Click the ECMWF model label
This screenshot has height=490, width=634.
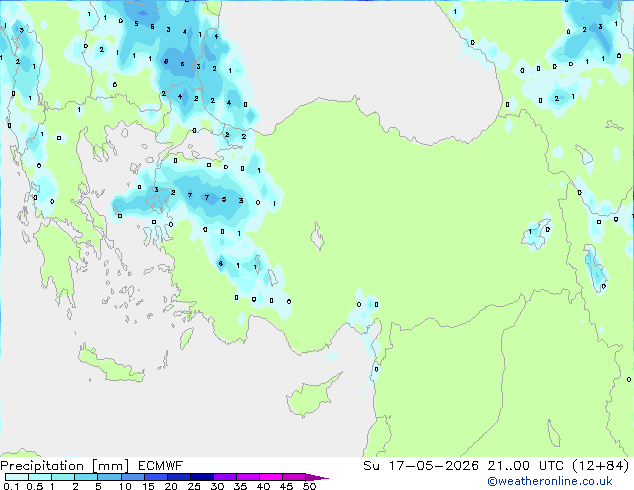tap(161, 466)
